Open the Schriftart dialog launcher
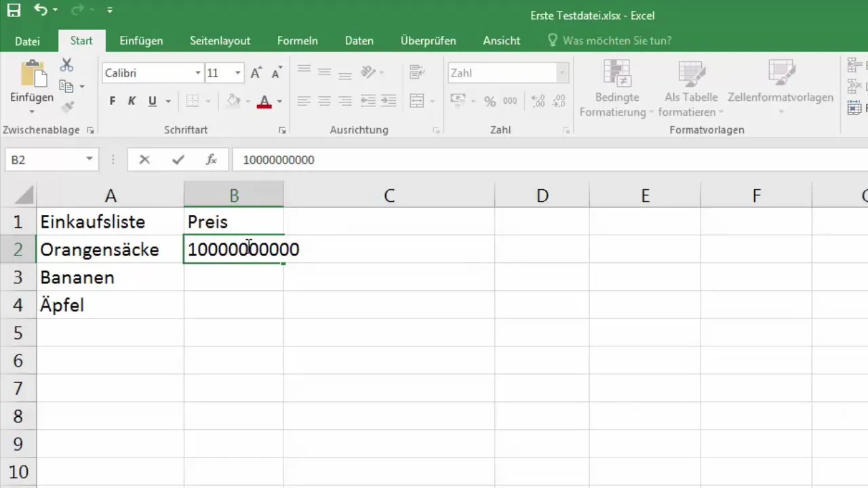868x488 pixels. click(283, 130)
